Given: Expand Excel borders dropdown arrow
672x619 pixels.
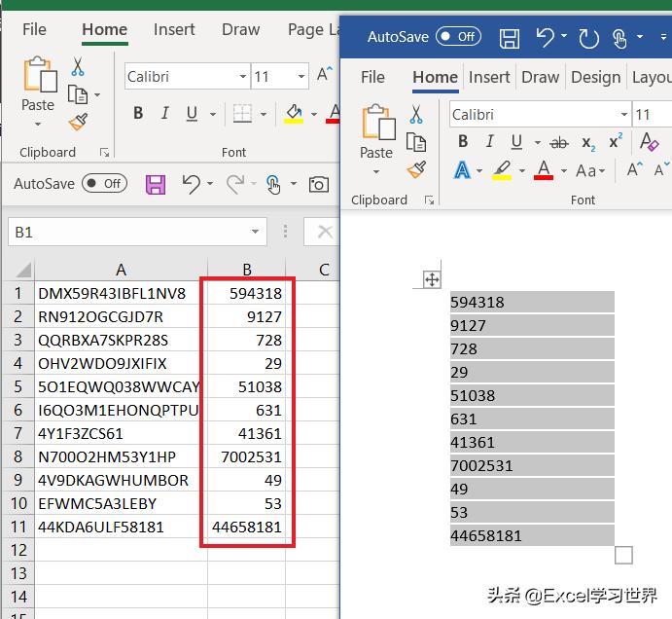Looking at the screenshot, I should tap(264, 114).
